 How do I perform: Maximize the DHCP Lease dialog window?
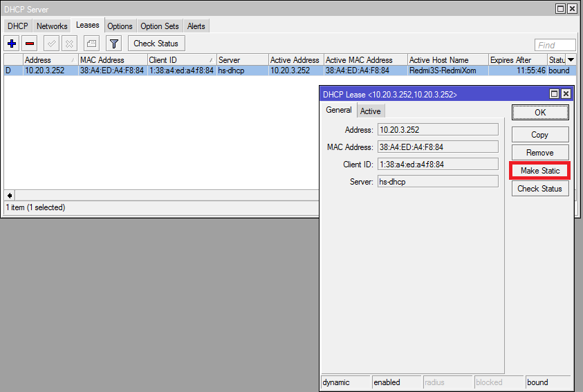tap(554, 94)
